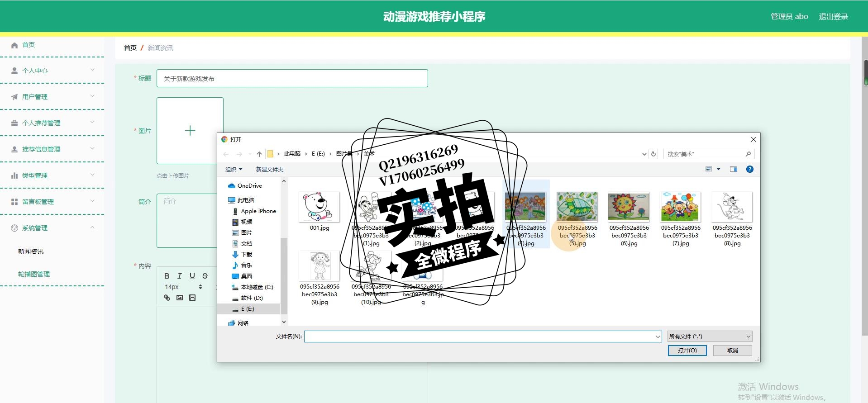Focus the 标题 title input field
The height and width of the screenshot is (403, 868).
292,78
